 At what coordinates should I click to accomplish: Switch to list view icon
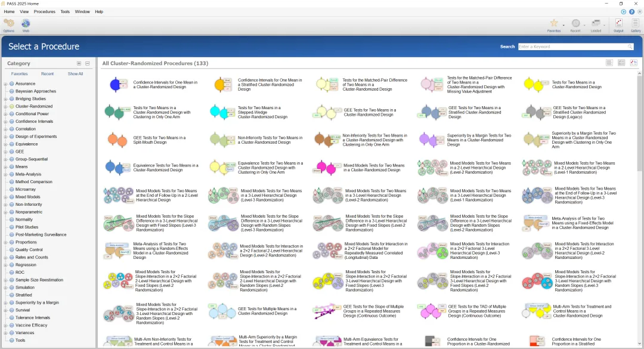pyautogui.click(x=609, y=63)
